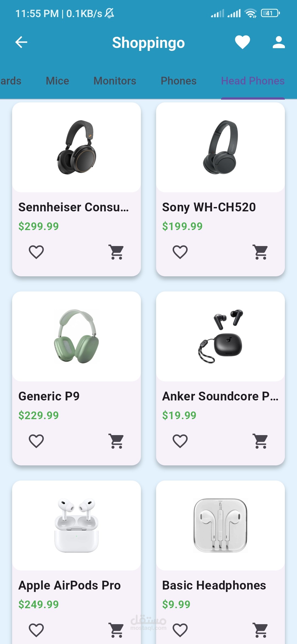Toggle favorite on Apple AirPods Pro
Screen dimensions: 297x644
(36, 630)
